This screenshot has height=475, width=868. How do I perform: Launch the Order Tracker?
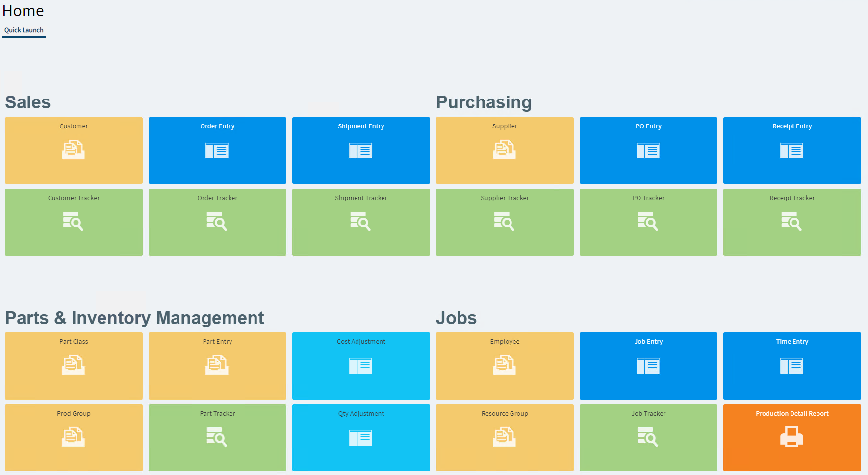[x=217, y=222]
